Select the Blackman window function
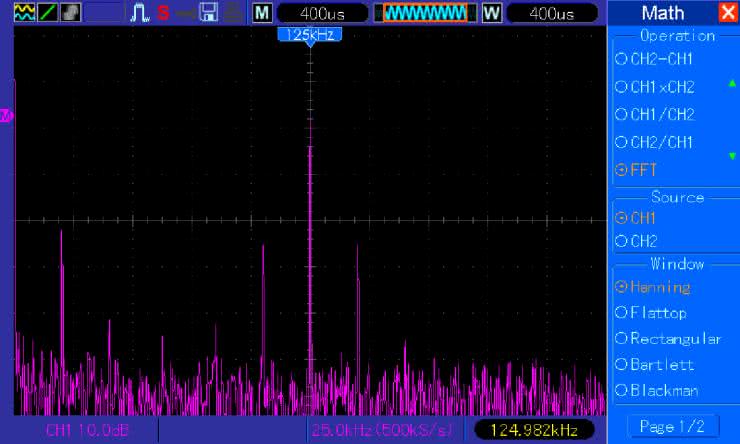 click(657, 390)
